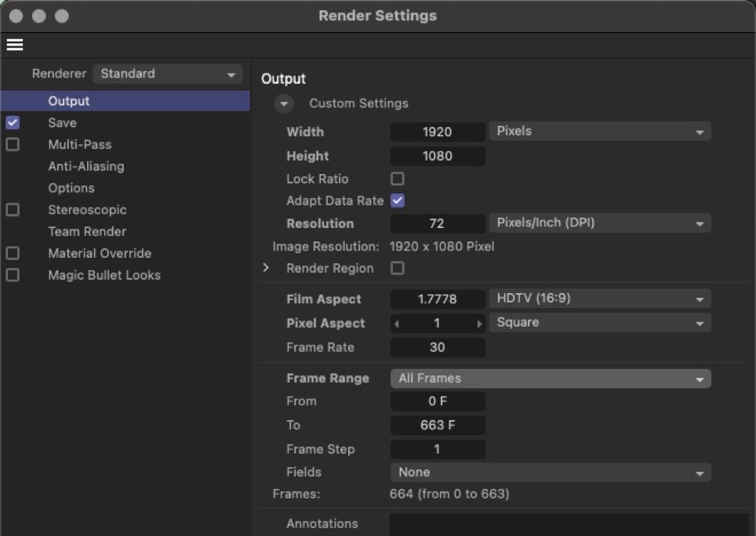Click the Annotations text box

(x=569, y=524)
